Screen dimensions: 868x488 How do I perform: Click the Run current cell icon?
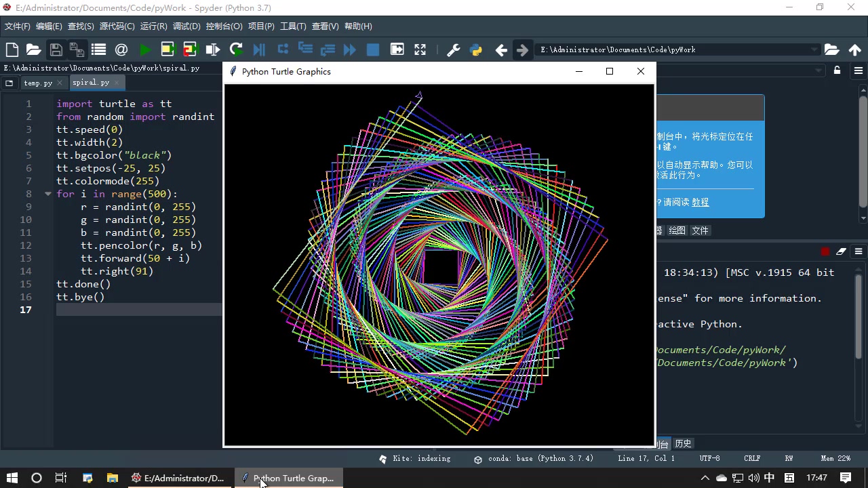point(167,49)
